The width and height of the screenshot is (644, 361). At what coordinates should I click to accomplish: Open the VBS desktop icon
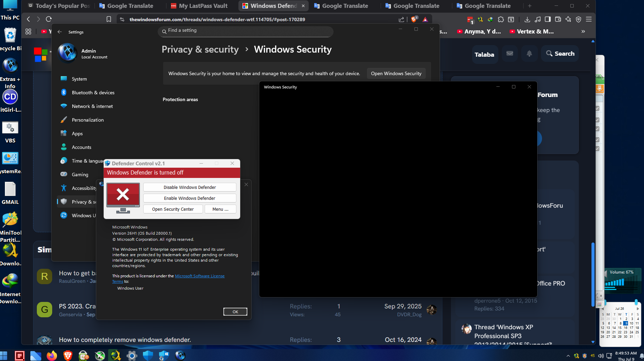click(x=10, y=132)
